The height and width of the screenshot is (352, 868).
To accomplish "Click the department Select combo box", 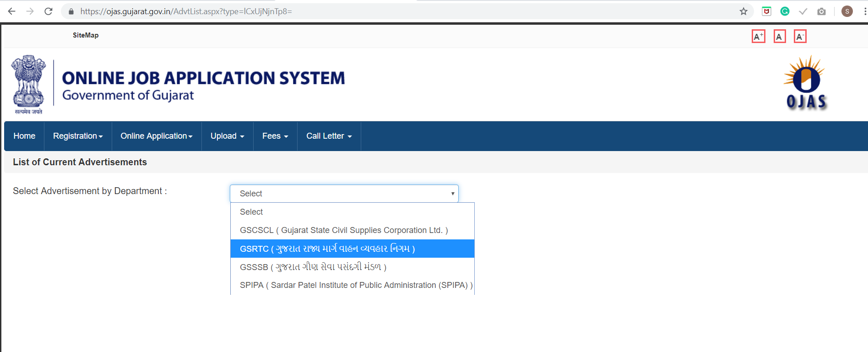I will 344,194.
